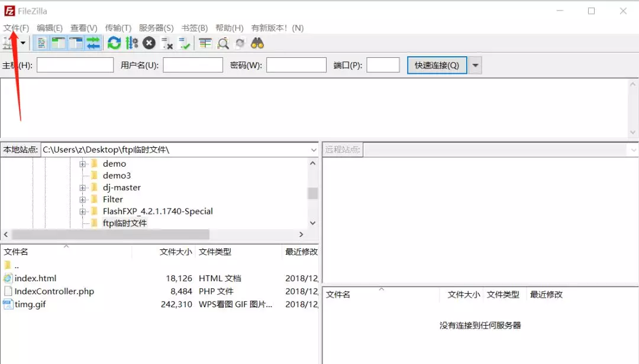The image size is (639, 364).
Task: Reconnect to the last server
Action: click(x=184, y=43)
